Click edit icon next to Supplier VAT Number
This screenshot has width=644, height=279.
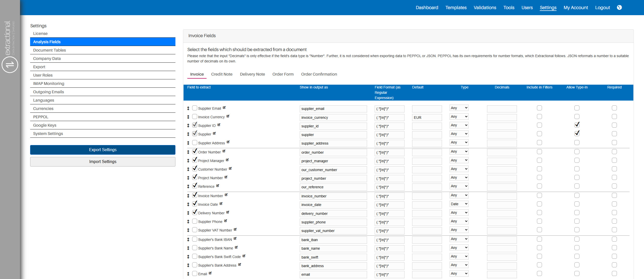(x=235, y=229)
